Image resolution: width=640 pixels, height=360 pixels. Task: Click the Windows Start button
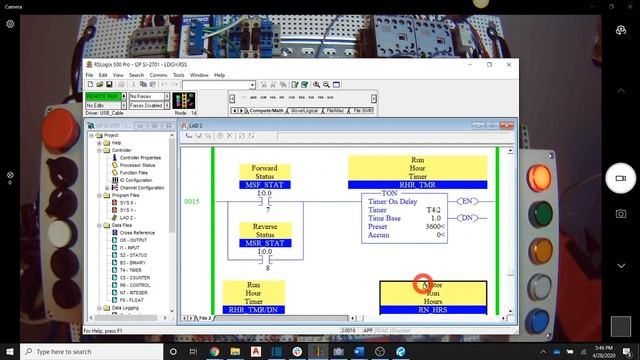[x=10, y=351]
